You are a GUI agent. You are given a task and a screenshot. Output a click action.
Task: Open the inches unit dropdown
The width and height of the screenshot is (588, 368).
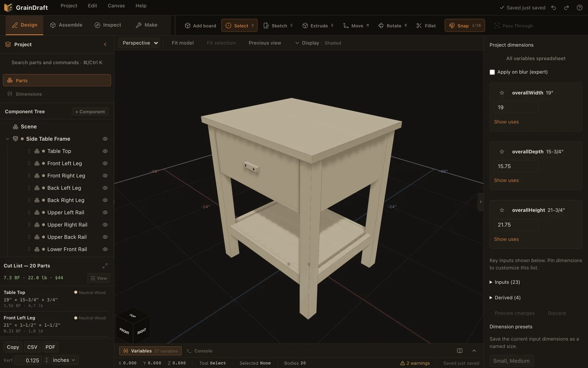pyautogui.click(x=64, y=360)
